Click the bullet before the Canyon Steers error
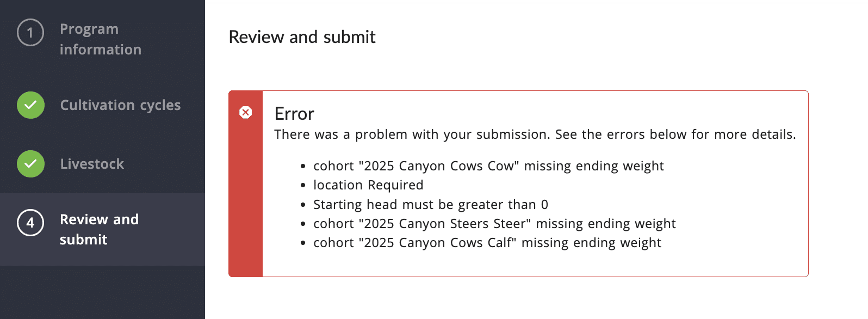 [x=303, y=224]
